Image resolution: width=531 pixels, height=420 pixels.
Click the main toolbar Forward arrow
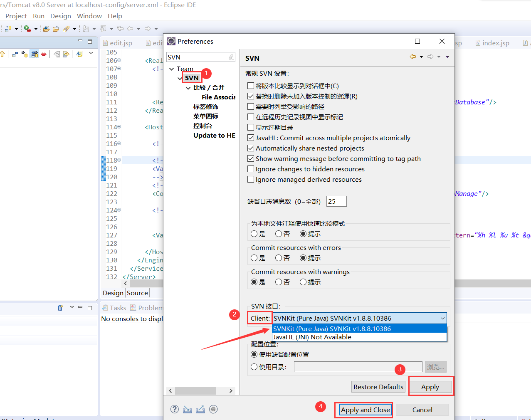148,29
